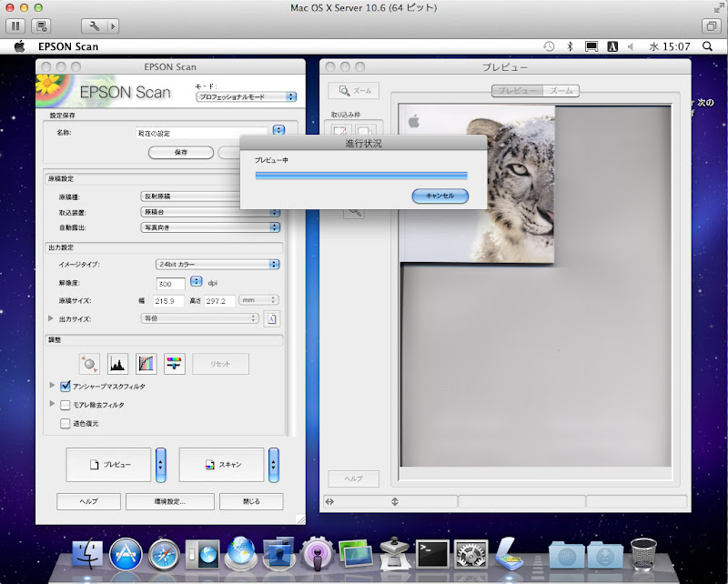Viewport: 728px width, 584px height.
Task: Expand the 出力サイズ disclosure triangle
Action: point(51,318)
